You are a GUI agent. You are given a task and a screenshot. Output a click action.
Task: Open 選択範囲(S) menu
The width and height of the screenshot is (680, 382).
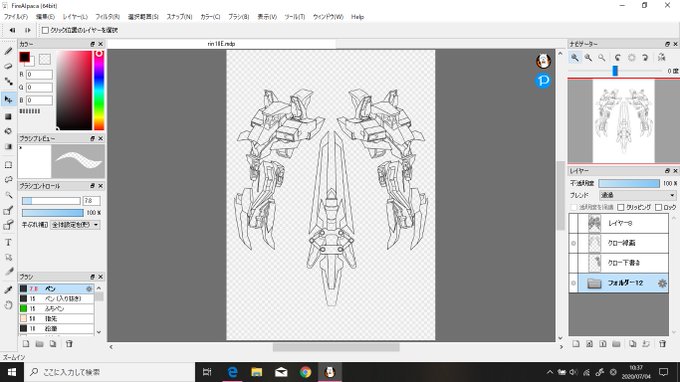tap(143, 17)
